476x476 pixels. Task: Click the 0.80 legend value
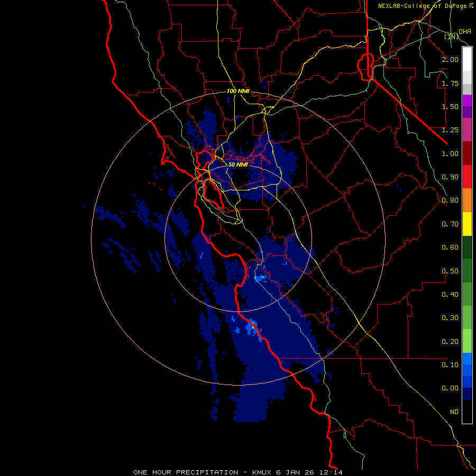(450, 200)
